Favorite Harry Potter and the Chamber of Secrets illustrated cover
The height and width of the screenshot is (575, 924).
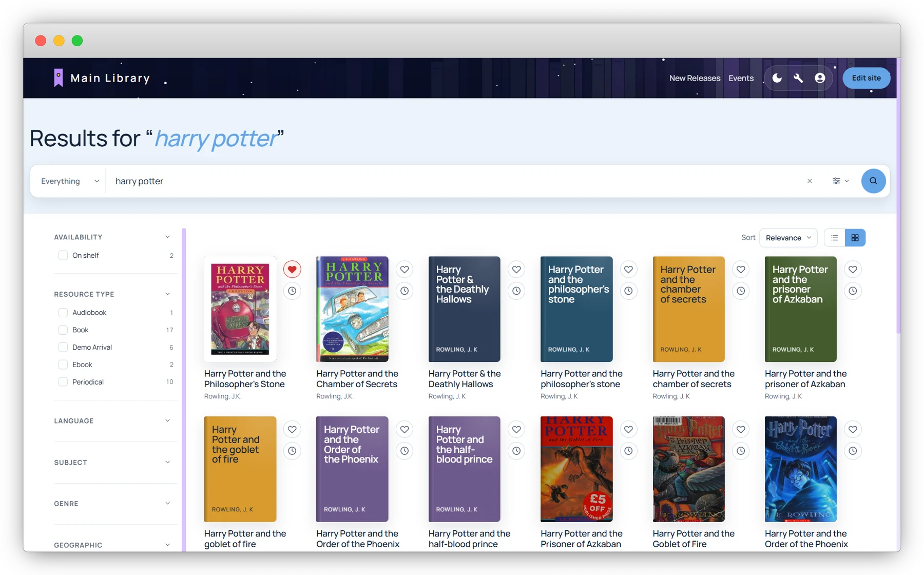click(x=405, y=270)
